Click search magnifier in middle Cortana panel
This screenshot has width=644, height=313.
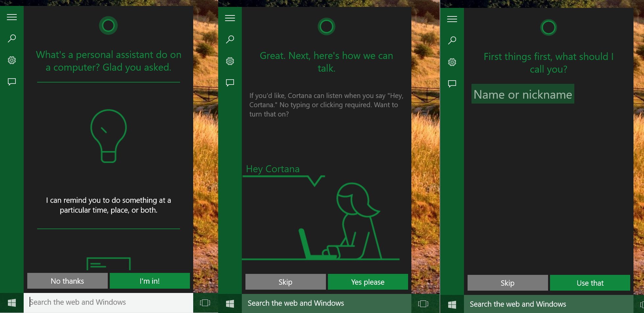(x=230, y=39)
